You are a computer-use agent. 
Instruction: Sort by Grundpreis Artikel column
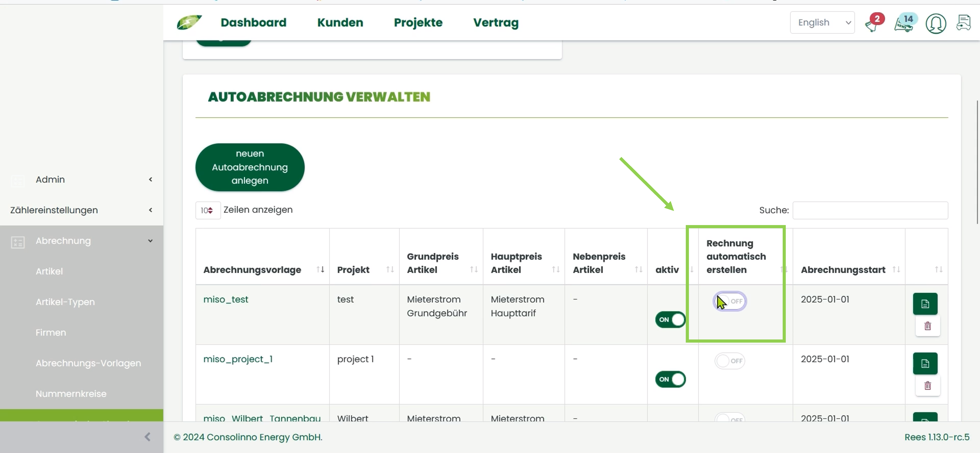point(474,270)
